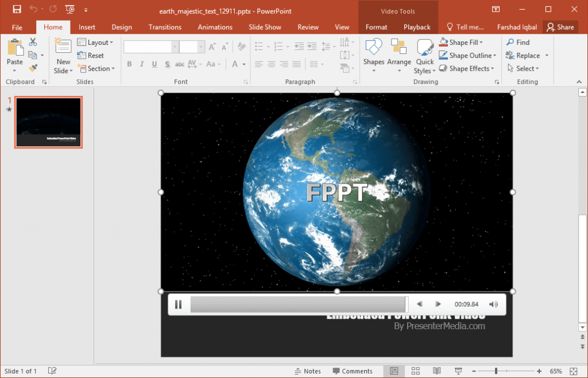Click the Replace icon

pyautogui.click(x=523, y=55)
